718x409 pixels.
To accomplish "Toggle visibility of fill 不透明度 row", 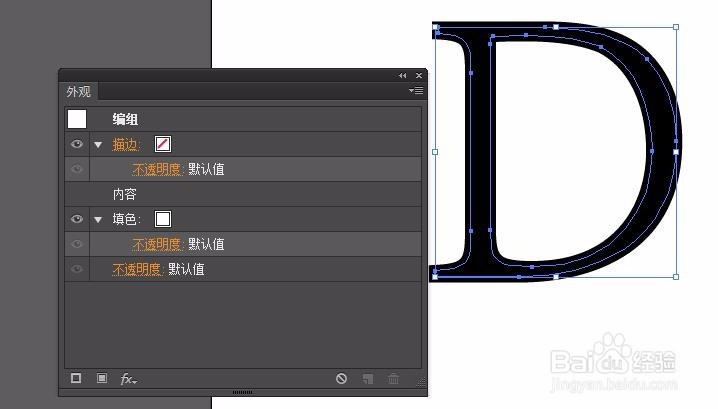I will (77, 244).
